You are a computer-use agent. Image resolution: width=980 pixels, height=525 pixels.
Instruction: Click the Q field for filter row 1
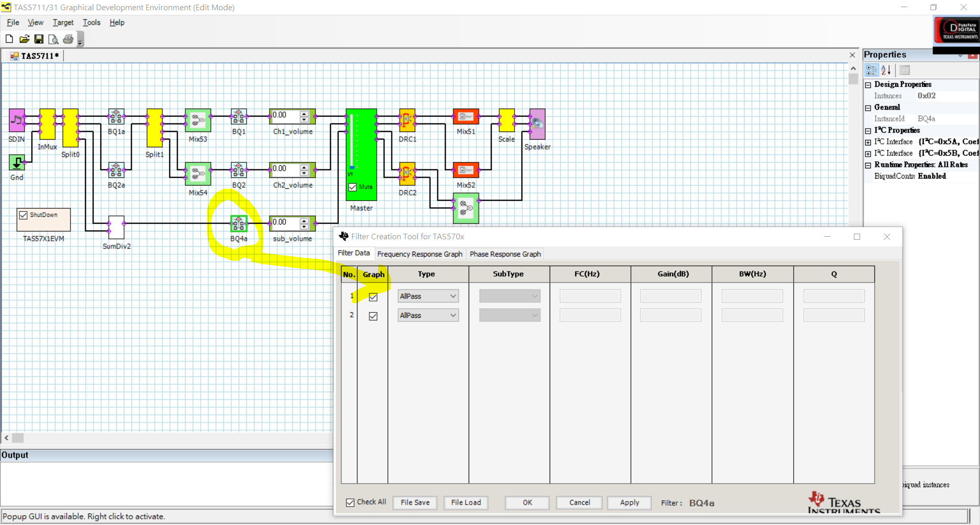pyautogui.click(x=834, y=296)
